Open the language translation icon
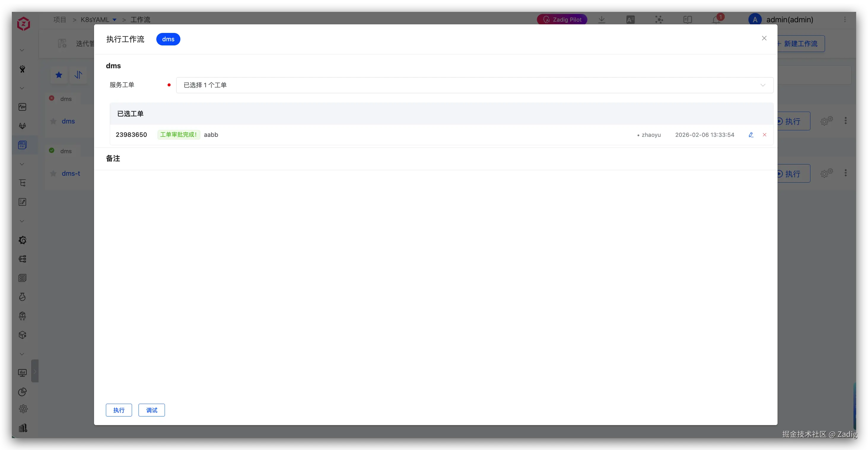The height and width of the screenshot is (450, 868). 630,20
